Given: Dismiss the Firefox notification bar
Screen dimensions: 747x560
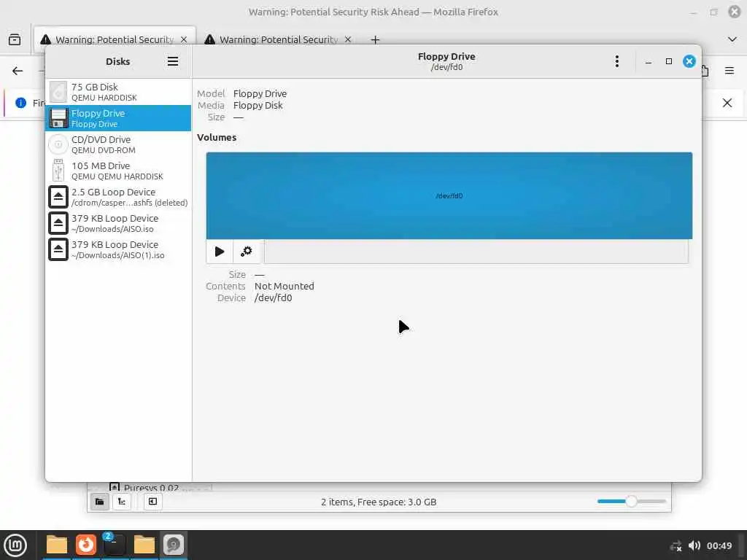Looking at the screenshot, I should click(727, 103).
